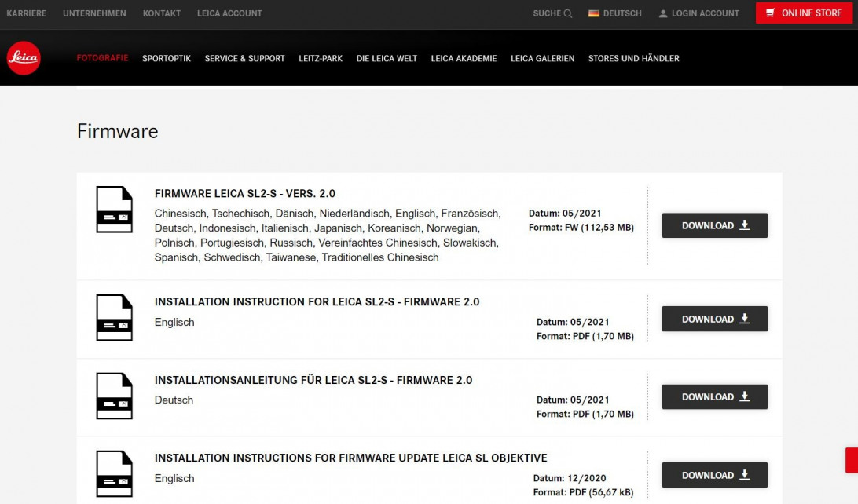Viewport: 858px width, 504px height.
Task: Download the German Installationsanleitung PDF
Action: [x=714, y=396]
